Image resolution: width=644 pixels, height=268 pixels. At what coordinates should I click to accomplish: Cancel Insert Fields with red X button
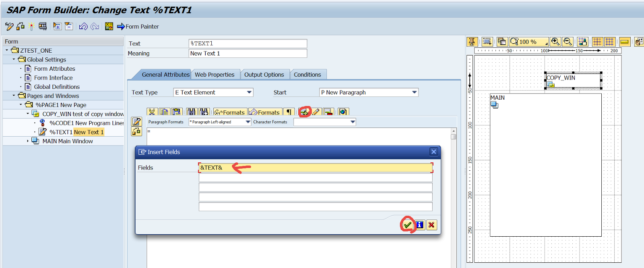coord(431,225)
